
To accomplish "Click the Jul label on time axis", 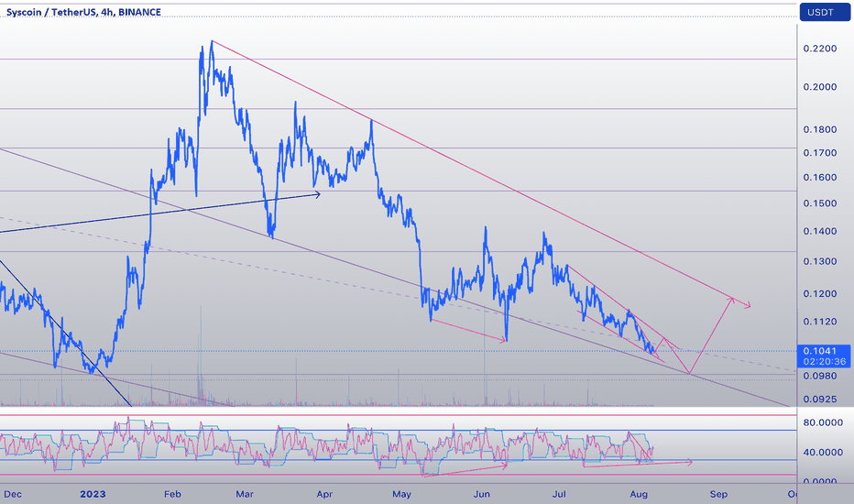I will pyautogui.click(x=559, y=494).
